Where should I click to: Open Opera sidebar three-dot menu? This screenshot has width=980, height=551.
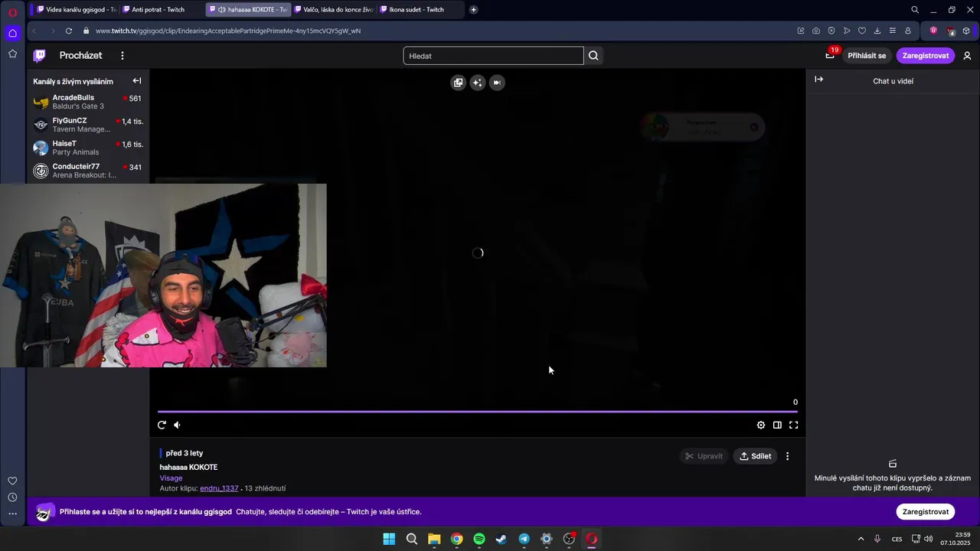[x=12, y=515]
